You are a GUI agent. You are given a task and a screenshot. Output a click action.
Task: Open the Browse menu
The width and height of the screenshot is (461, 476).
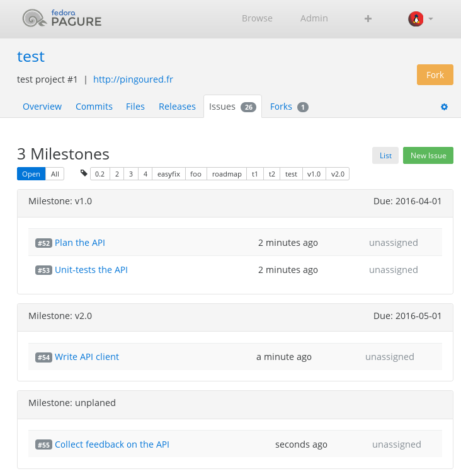coord(257,18)
